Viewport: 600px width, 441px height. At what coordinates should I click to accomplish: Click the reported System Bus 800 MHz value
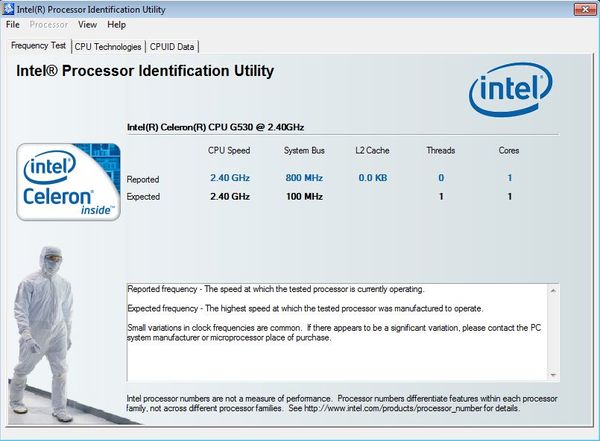pos(303,179)
